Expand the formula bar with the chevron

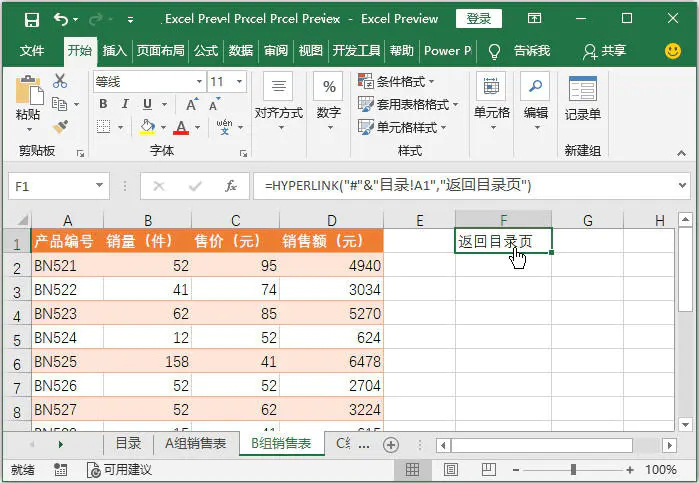pyautogui.click(x=683, y=186)
